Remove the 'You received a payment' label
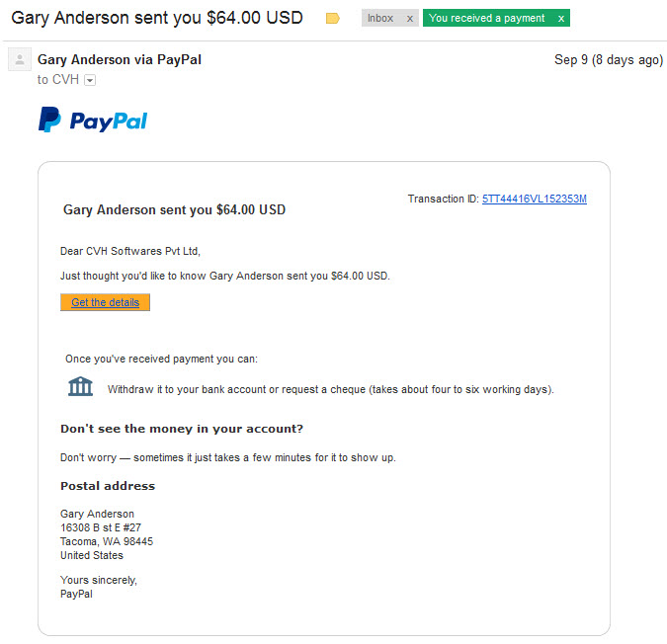667x644 pixels. 561,19
